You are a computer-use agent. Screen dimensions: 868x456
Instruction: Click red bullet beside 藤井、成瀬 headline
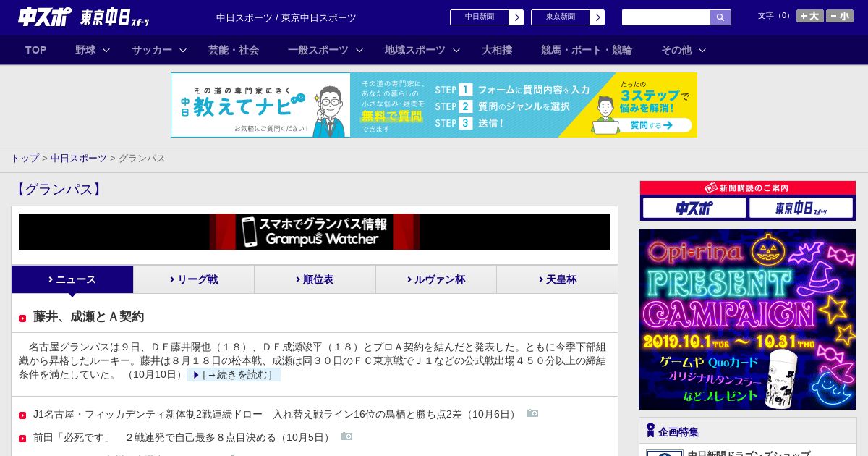click(x=22, y=318)
